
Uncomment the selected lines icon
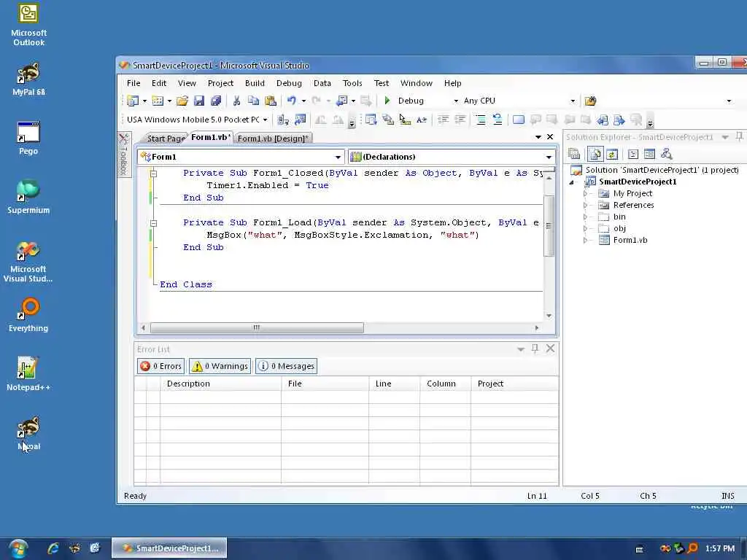pos(498,120)
